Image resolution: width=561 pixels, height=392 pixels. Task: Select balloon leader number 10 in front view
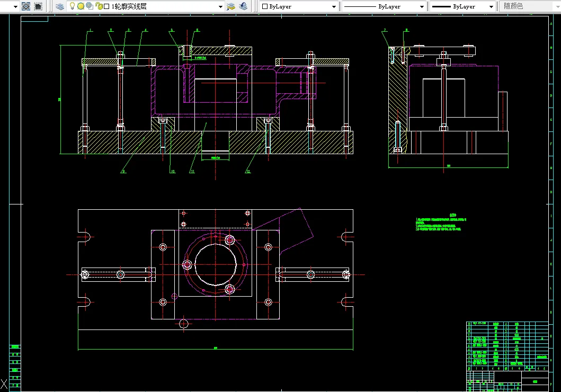[173, 171]
